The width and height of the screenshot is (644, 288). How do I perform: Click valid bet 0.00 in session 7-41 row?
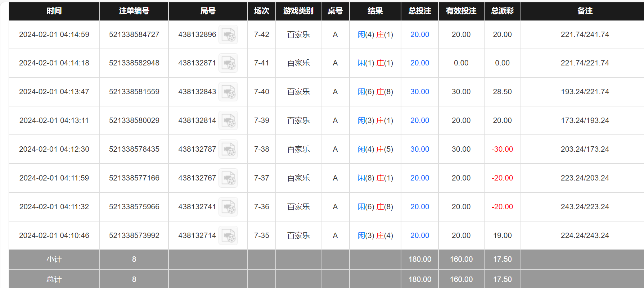(461, 63)
